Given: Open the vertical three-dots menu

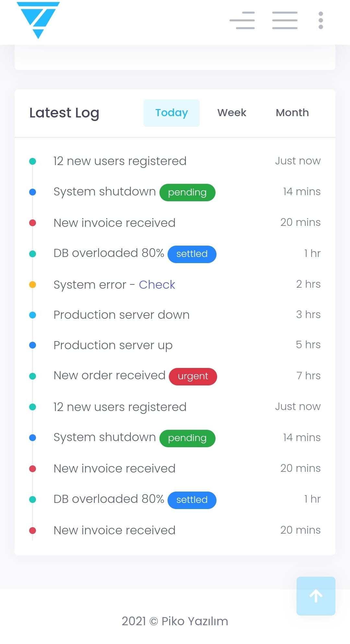Looking at the screenshot, I should tap(321, 20).
